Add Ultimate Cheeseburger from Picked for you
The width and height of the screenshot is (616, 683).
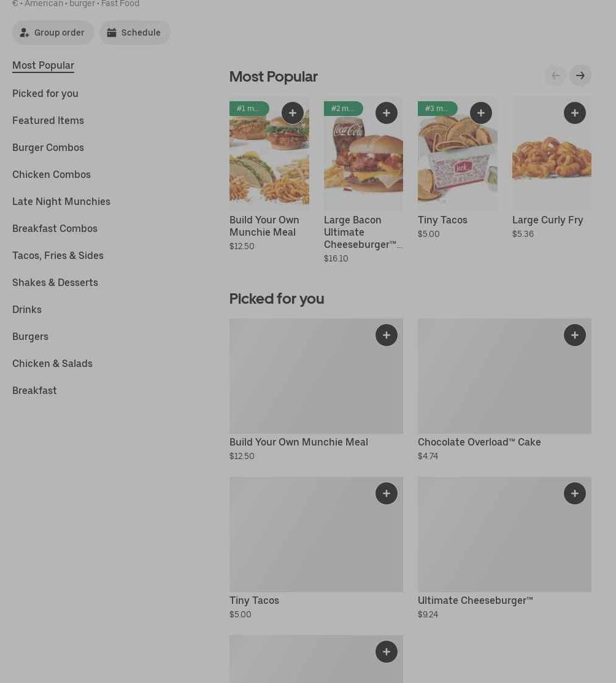tap(574, 493)
